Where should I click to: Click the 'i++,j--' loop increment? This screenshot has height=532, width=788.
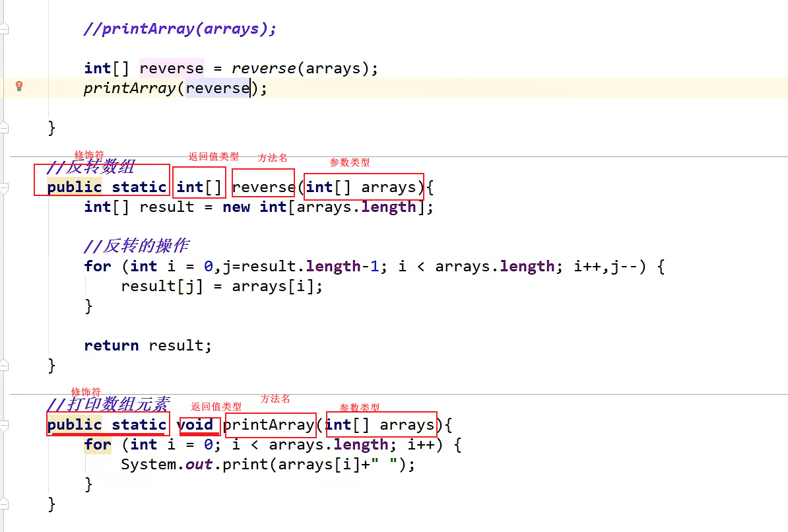click(605, 267)
